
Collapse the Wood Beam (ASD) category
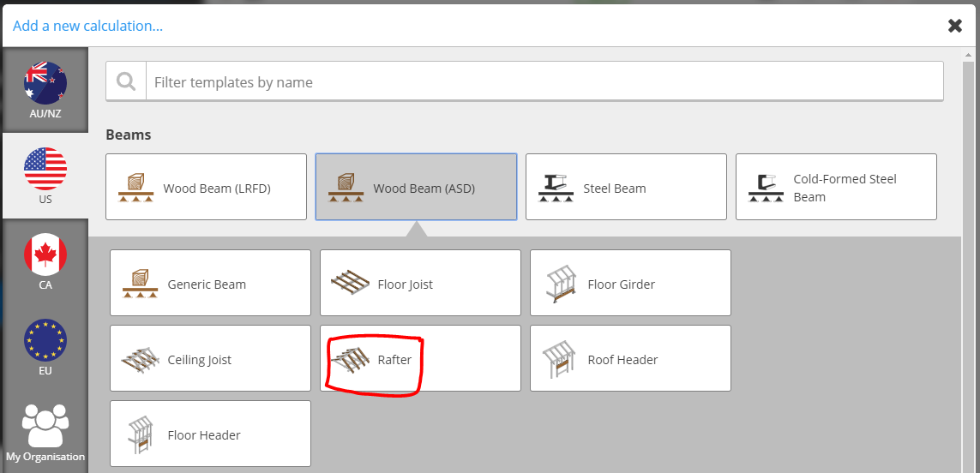pyautogui.click(x=416, y=187)
